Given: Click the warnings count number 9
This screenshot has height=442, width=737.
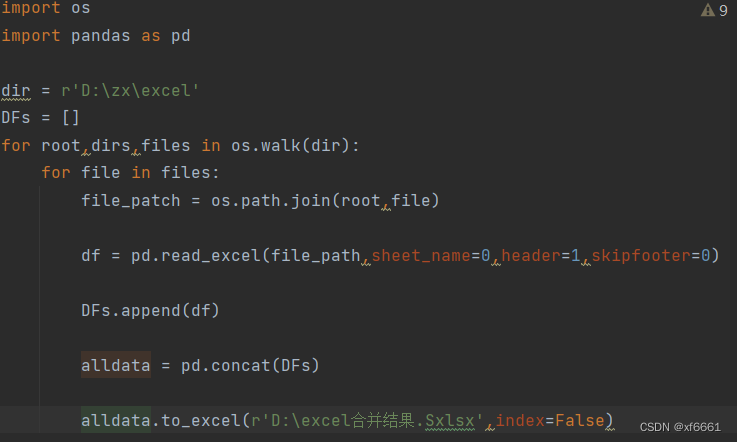Looking at the screenshot, I should pos(723,10).
